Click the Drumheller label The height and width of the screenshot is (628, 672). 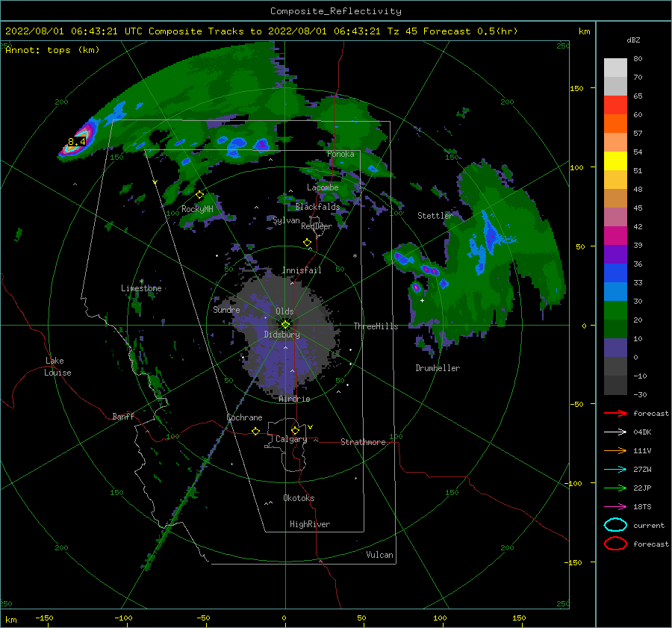click(438, 368)
